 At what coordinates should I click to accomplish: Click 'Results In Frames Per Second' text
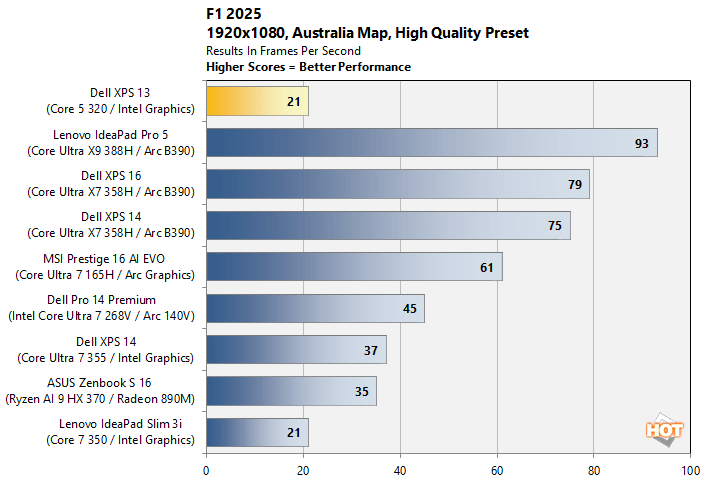[283, 51]
